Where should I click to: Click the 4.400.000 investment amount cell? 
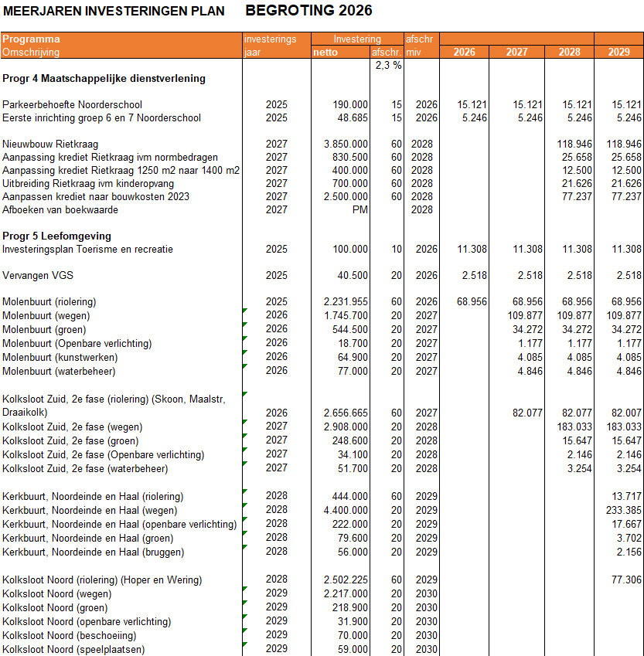pyautogui.click(x=346, y=510)
